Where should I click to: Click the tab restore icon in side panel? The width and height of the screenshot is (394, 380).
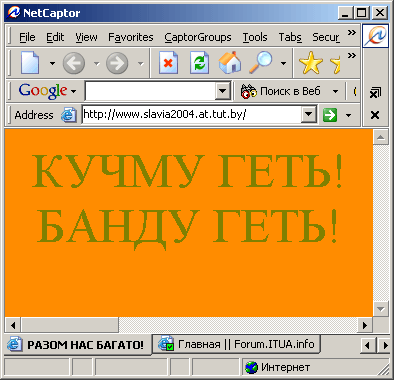[375, 93]
